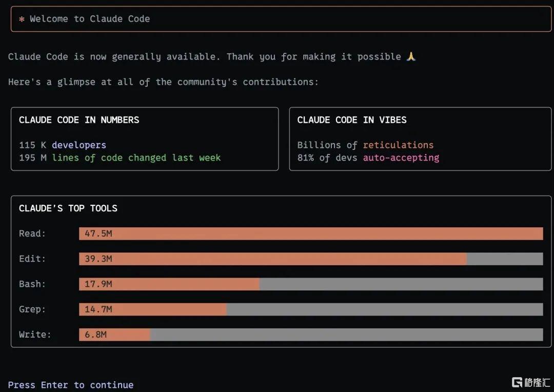Click the gray unfilled part of the Bash bar
Image resolution: width=554 pixels, height=392 pixels.
point(401,284)
